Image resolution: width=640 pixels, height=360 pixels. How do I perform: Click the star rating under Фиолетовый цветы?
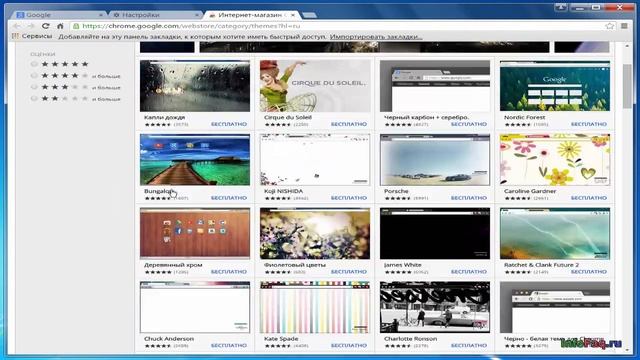278,272
